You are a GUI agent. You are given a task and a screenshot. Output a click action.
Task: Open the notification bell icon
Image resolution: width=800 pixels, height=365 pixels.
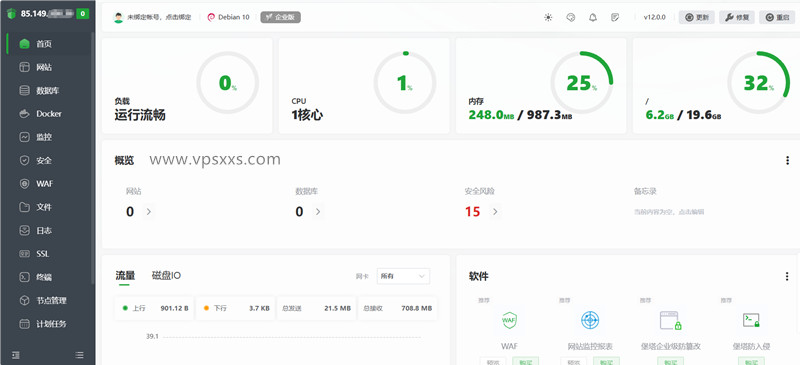point(593,17)
